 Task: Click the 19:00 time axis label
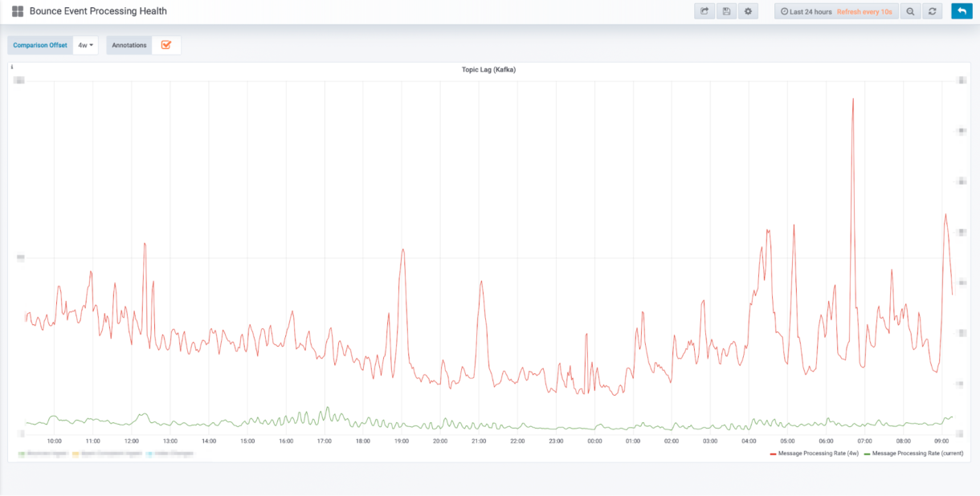click(402, 441)
